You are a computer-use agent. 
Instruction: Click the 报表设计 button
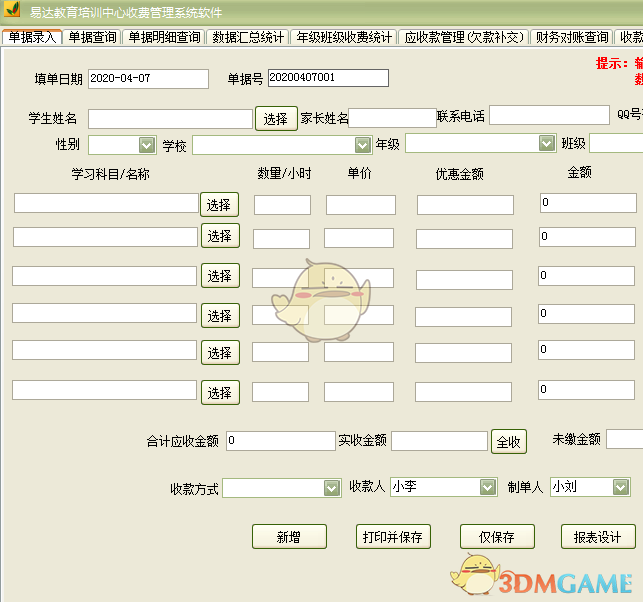(598, 536)
